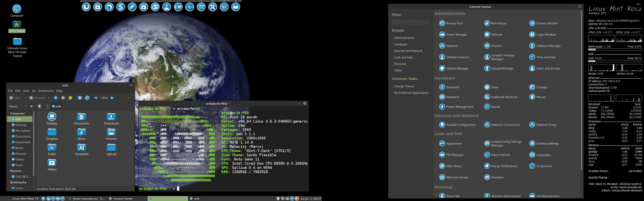Zoom out with minus icon in file manager
Image resolution: width=644 pixels, height=201 pixels.
pyautogui.click(x=96, y=98)
